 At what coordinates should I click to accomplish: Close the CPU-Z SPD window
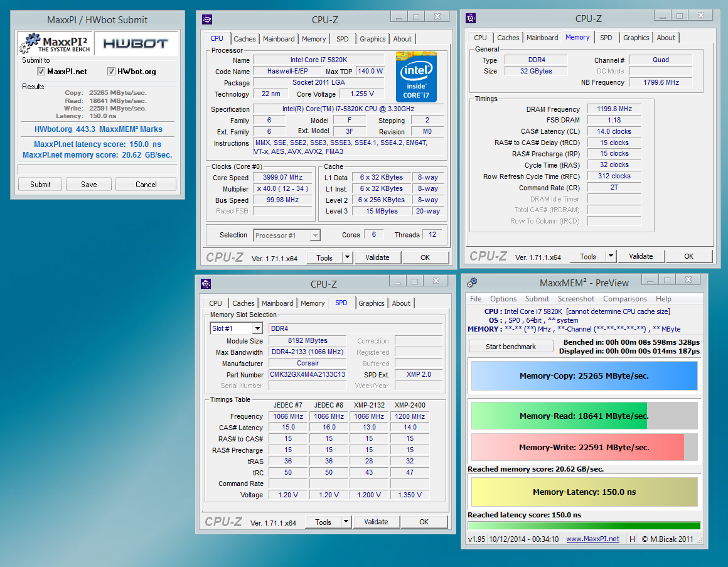tap(436, 281)
